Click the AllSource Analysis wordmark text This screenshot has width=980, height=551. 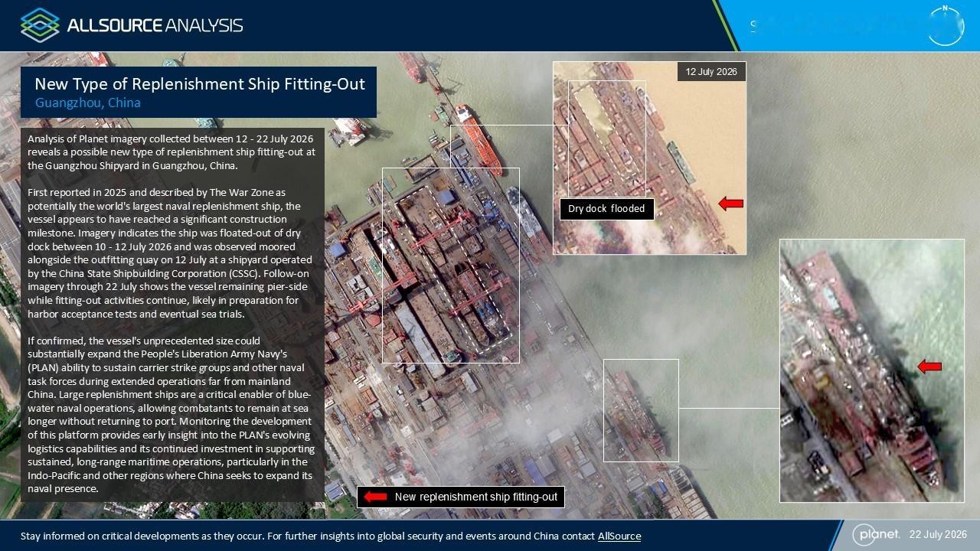pos(155,25)
